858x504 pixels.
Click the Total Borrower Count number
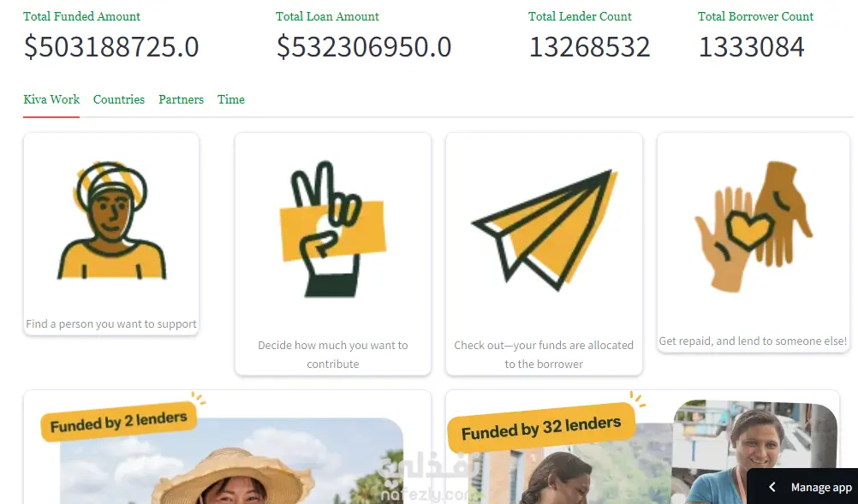click(751, 46)
